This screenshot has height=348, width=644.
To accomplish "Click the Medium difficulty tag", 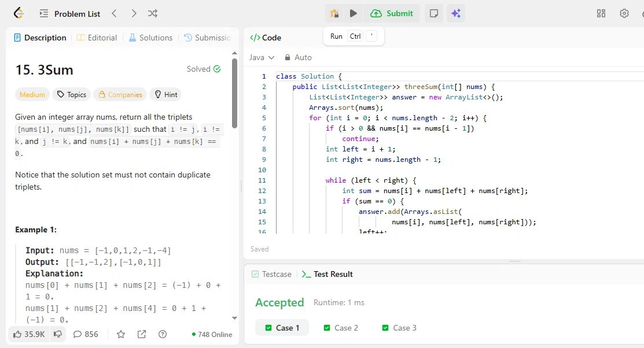I will (32, 94).
